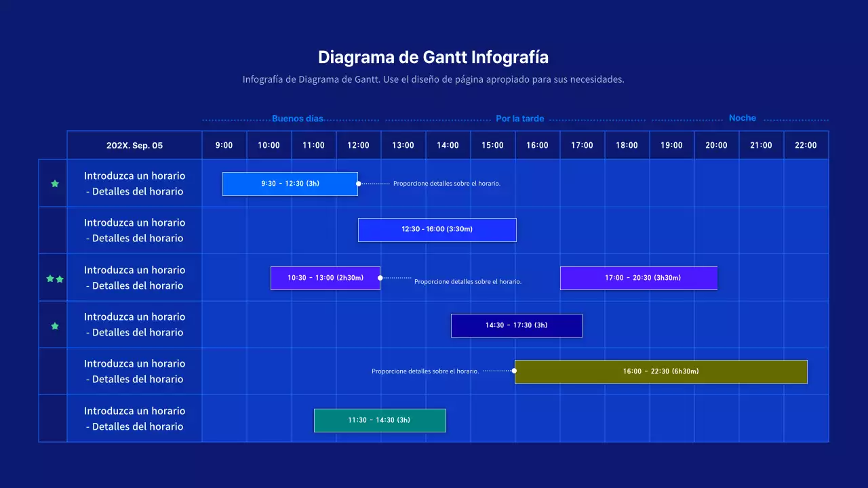Click the star marker next to the fourth task
The height and width of the screenshot is (488, 868).
(54, 325)
